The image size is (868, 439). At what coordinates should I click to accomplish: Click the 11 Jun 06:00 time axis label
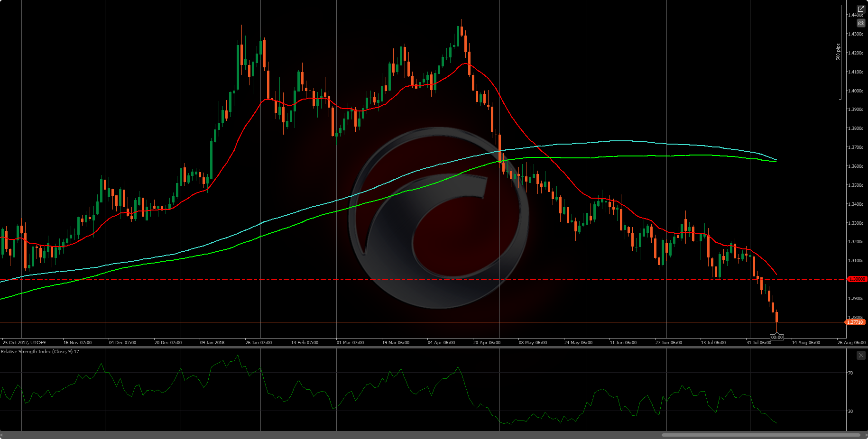click(x=623, y=342)
